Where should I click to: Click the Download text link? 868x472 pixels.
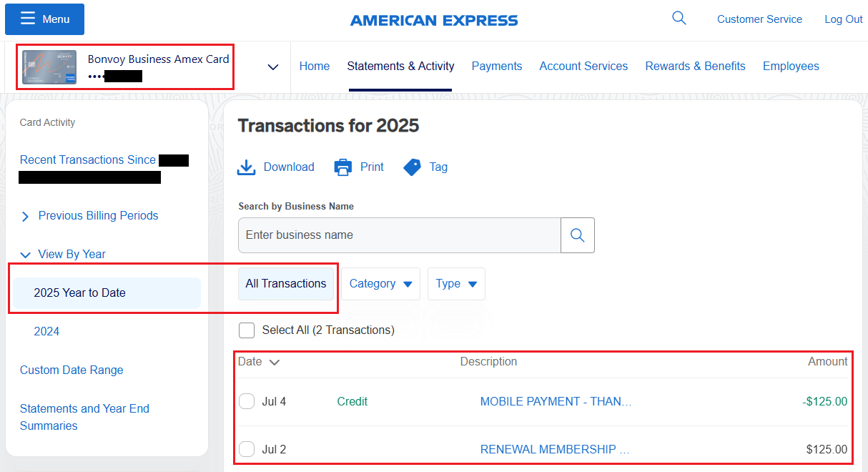289,167
